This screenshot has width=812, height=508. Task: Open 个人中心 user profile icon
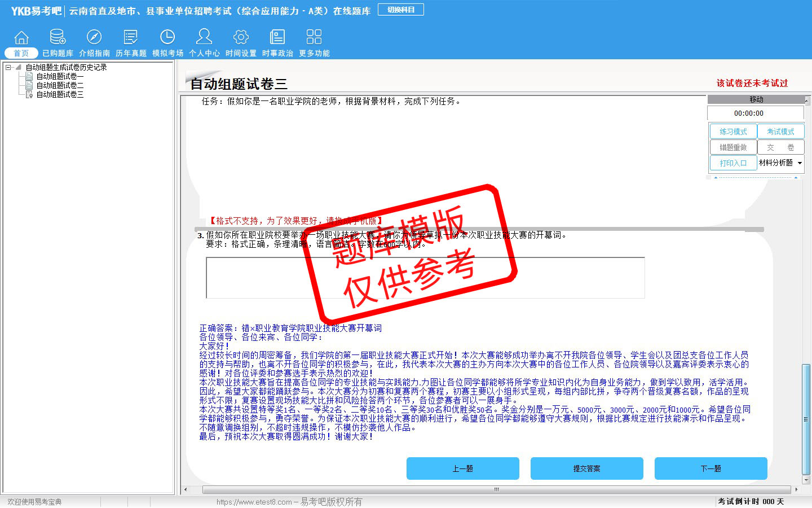click(x=204, y=38)
